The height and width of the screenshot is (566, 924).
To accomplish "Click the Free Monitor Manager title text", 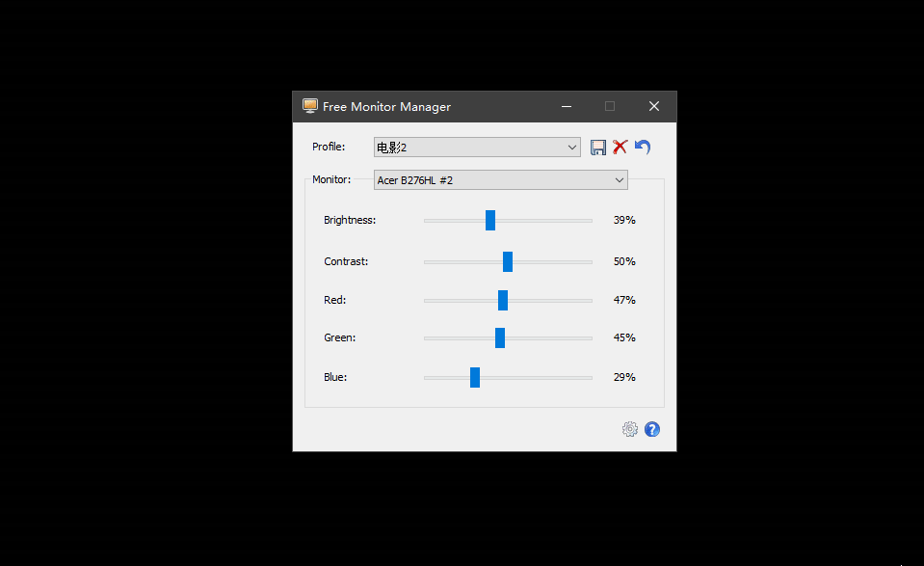I will click(x=387, y=106).
